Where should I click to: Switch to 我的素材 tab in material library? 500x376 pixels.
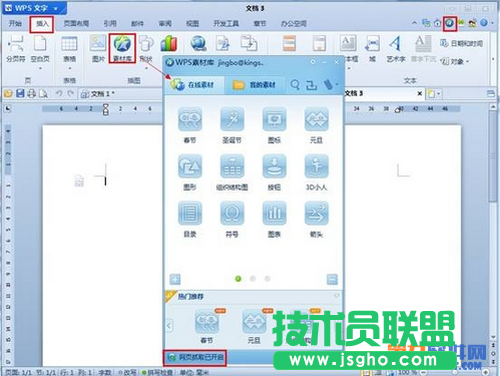tap(254, 85)
